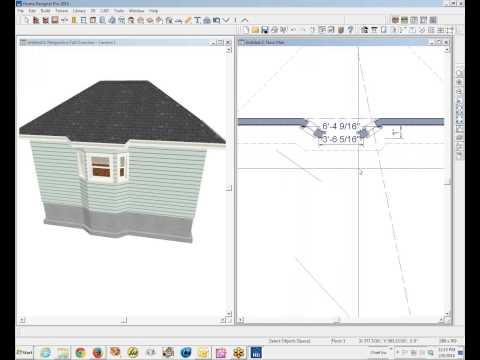Open the Window menu

click(x=137, y=11)
